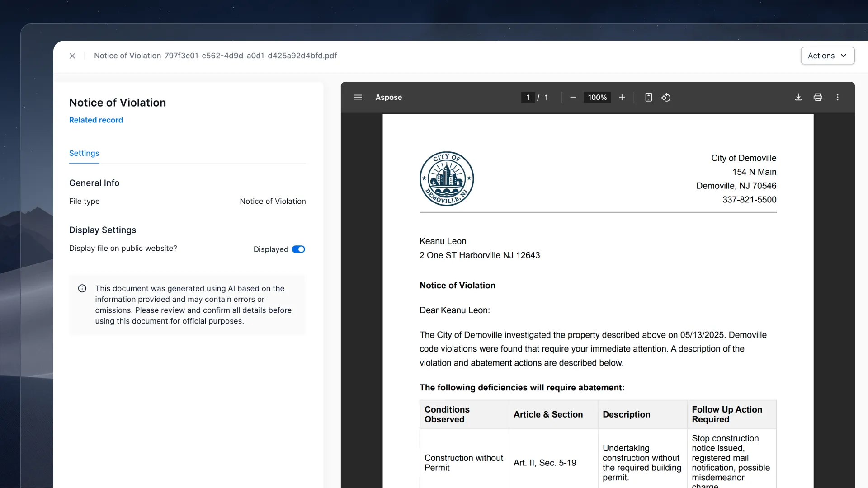This screenshot has height=488, width=868.
Task: Print the Notice of Violation PDF
Action: point(817,97)
